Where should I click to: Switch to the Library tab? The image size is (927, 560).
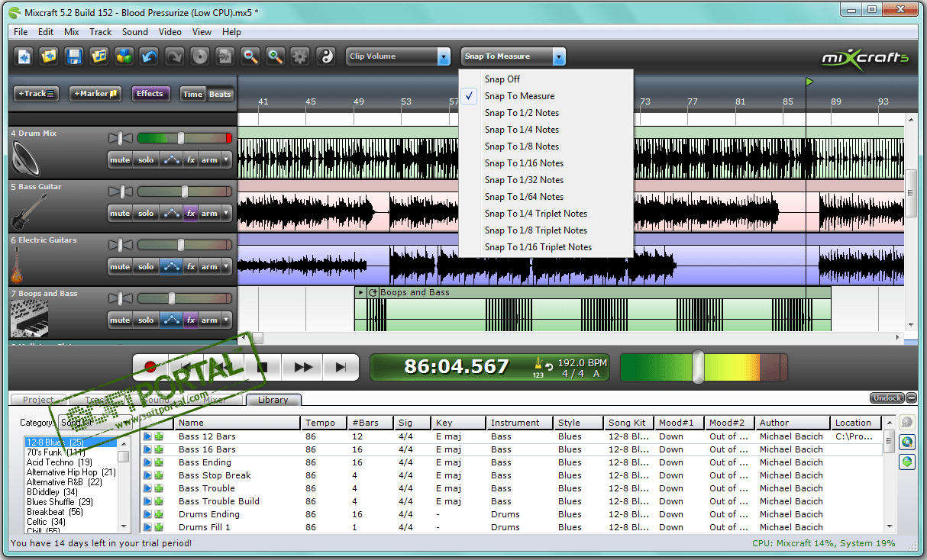pyautogui.click(x=273, y=400)
